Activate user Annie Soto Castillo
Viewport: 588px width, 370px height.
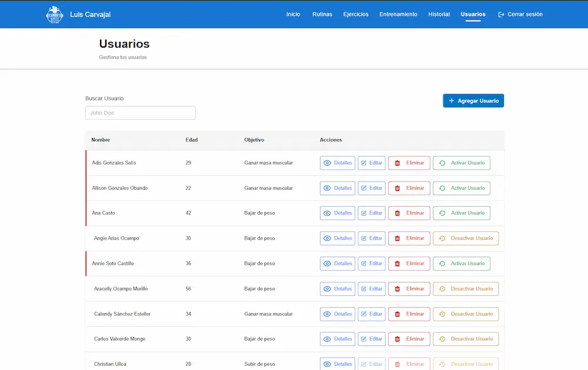tap(461, 264)
